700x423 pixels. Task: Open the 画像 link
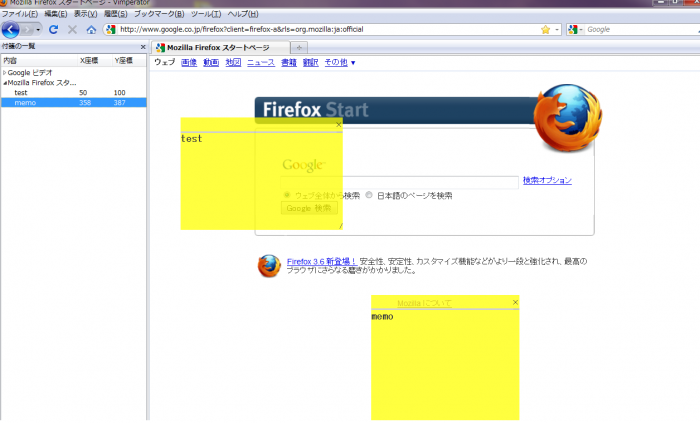(189, 62)
